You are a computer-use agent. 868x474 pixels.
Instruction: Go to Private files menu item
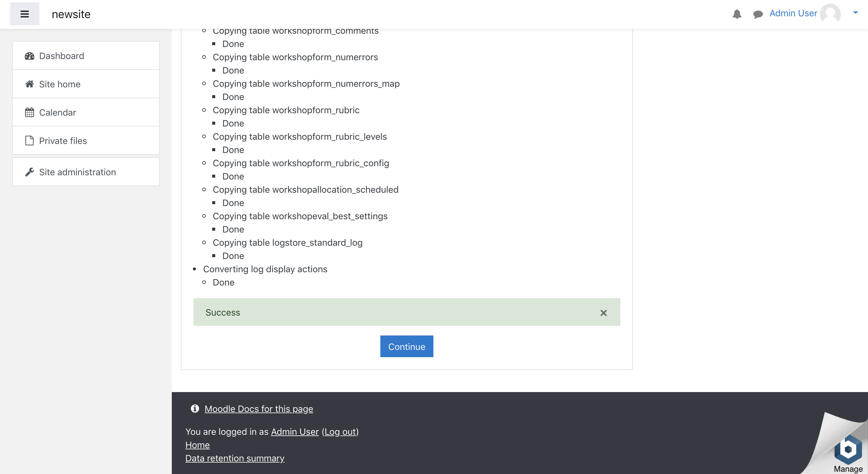pyautogui.click(x=63, y=141)
